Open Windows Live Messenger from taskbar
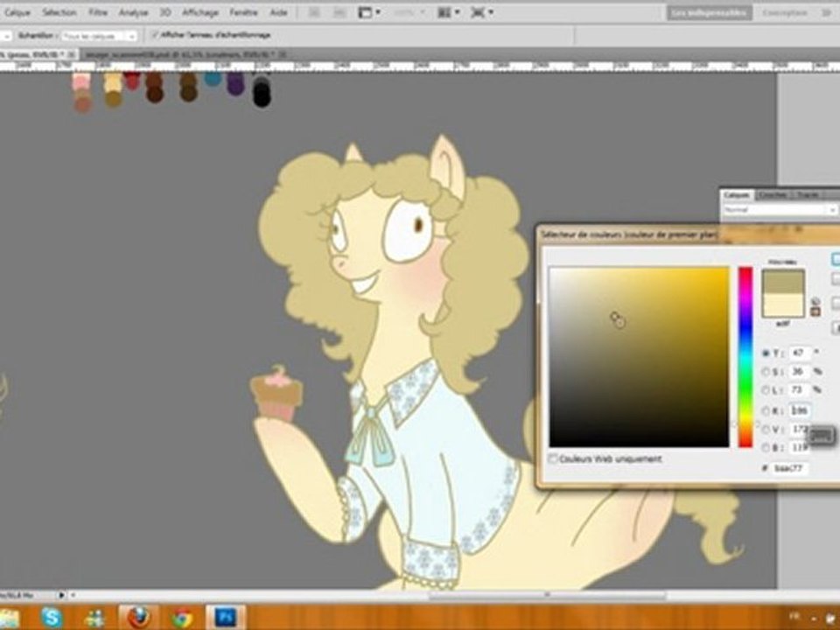840x630 pixels. 95,618
